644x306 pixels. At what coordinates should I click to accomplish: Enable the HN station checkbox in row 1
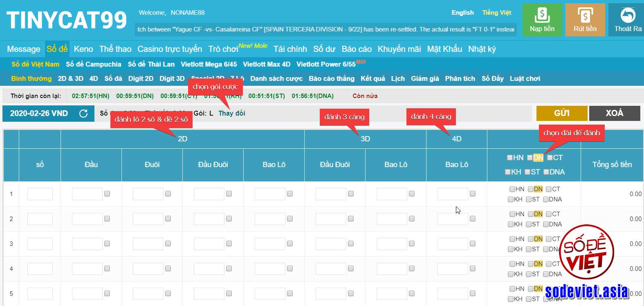[x=512, y=189]
